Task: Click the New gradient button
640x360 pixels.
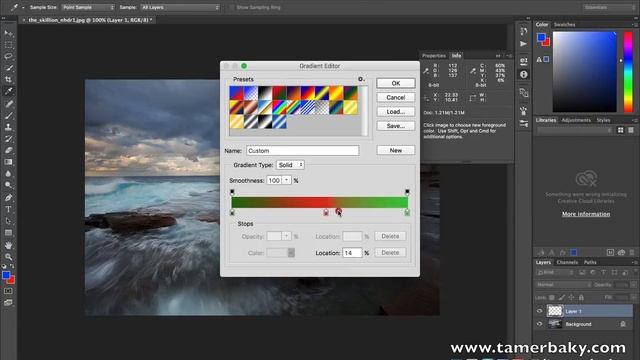Action: coord(396,150)
